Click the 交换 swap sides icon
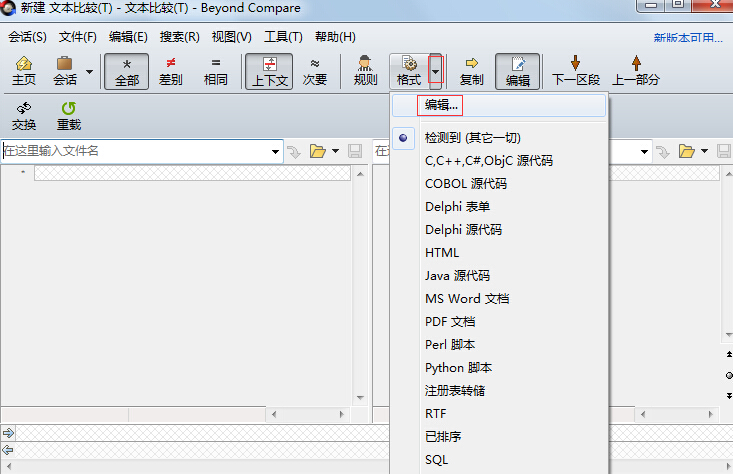 [x=24, y=116]
